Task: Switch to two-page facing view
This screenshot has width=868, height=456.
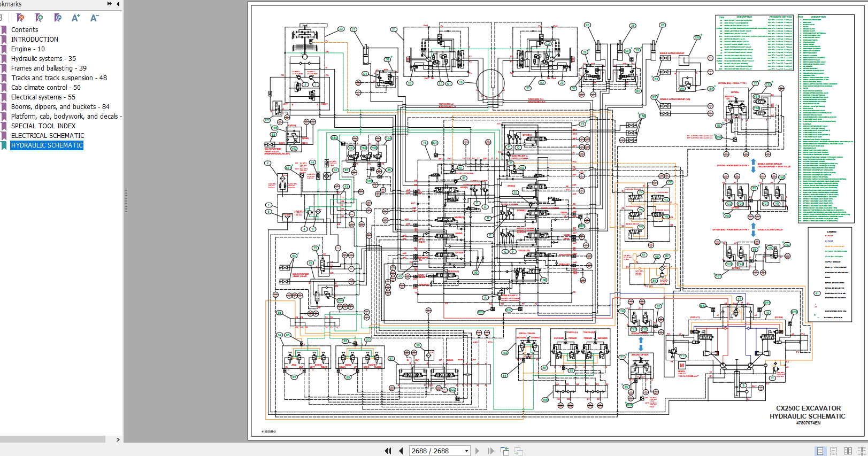Action: click(848, 451)
